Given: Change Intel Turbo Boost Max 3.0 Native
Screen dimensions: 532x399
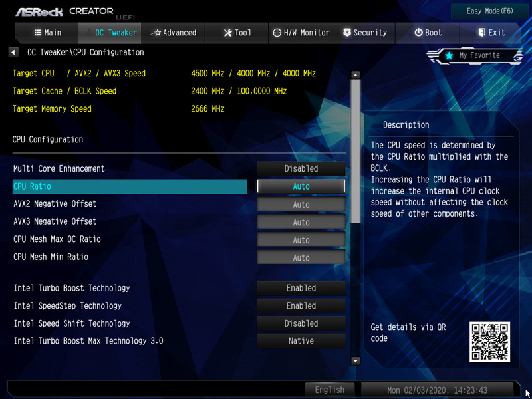Looking at the screenshot, I should 301,341.
